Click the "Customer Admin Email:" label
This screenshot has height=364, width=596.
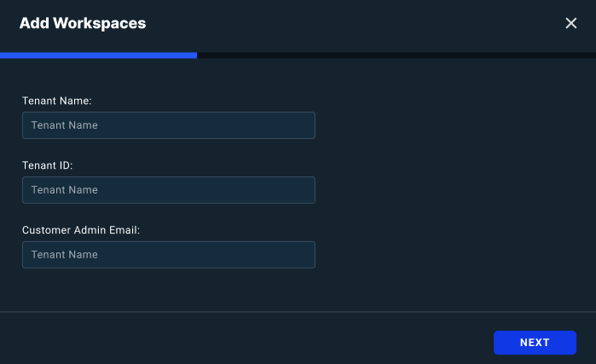(x=81, y=230)
